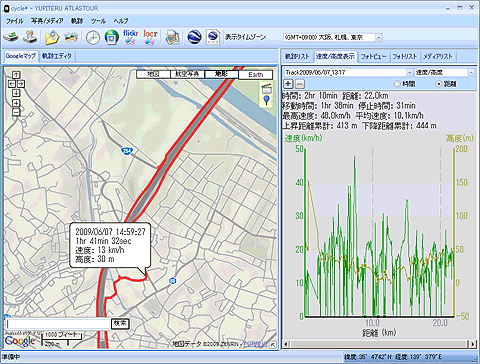
Task: Open the Track 2009/06/07 dropdown
Action: point(409,72)
